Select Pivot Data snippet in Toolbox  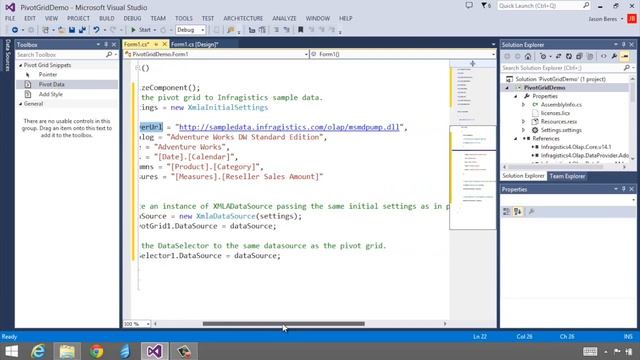pos(51,84)
